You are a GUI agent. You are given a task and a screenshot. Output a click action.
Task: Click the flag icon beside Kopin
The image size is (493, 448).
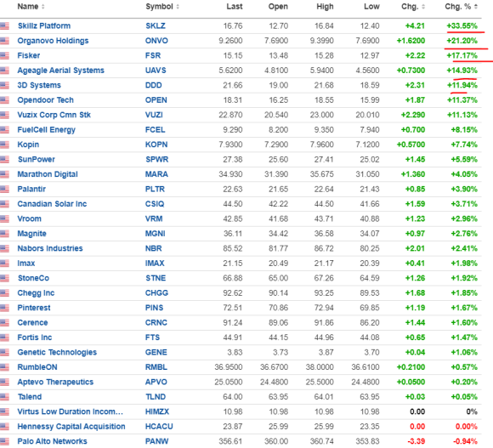point(5,145)
